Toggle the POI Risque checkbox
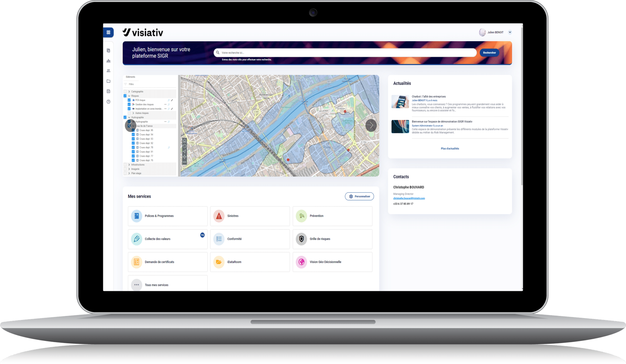 (129, 100)
